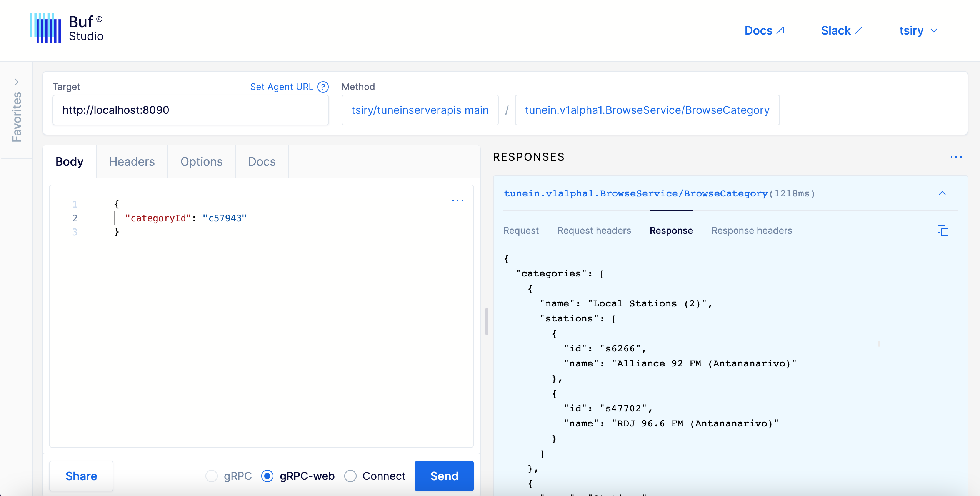Open the request body editor options menu
The height and width of the screenshot is (496, 980).
point(457,200)
